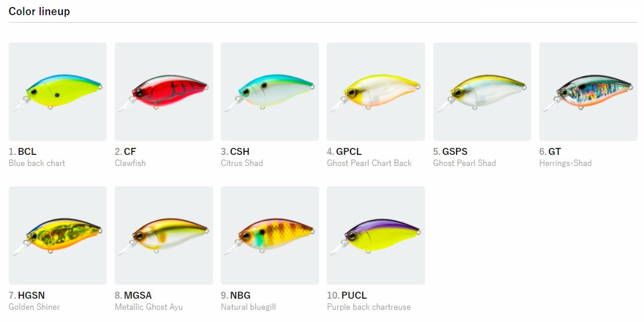Open the Natural bluegill lure picture
The width and height of the screenshot is (644, 322).
click(270, 235)
